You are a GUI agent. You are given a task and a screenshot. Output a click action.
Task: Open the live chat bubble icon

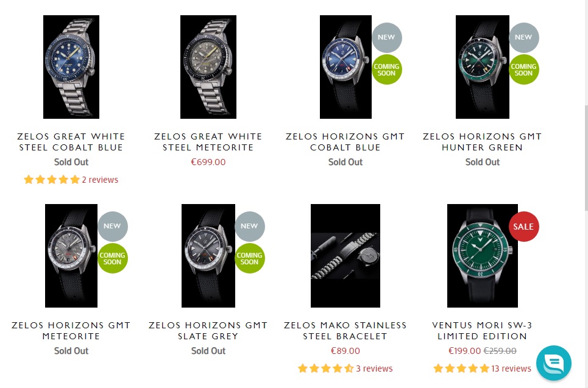pyautogui.click(x=553, y=363)
